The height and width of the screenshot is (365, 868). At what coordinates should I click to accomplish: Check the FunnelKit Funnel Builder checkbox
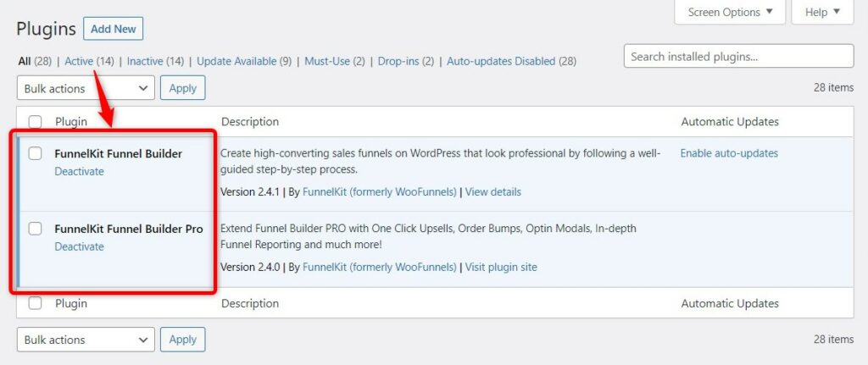tap(36, 154)
